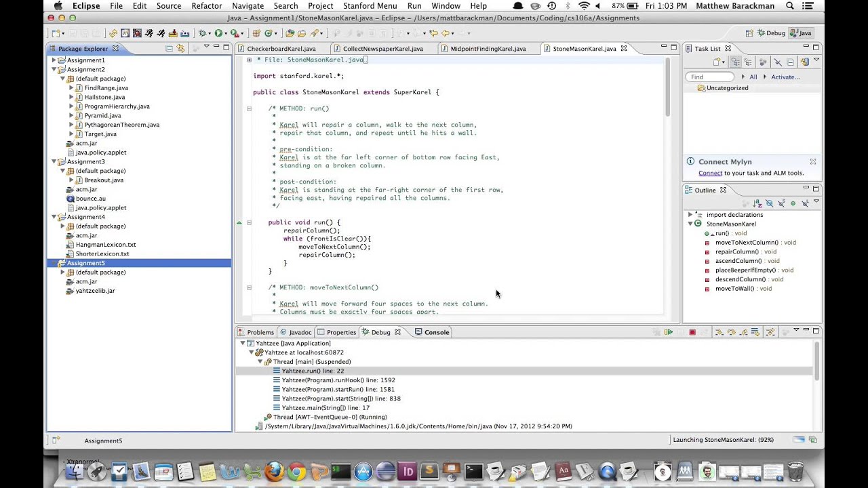Open the Refactor menu
The height and width of the screenshot is (488, 868).
(x=206, y=5)
